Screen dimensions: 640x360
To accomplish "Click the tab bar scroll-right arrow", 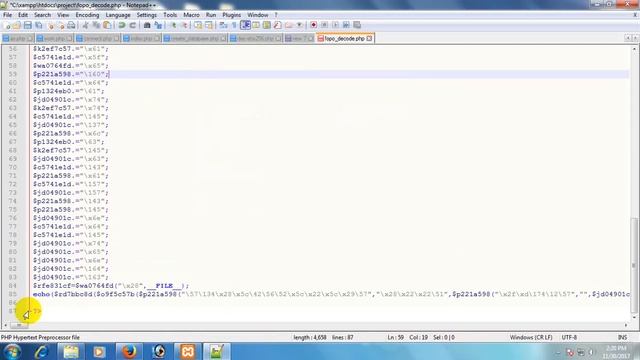I will pyautogui.click(x=635, y=38).
